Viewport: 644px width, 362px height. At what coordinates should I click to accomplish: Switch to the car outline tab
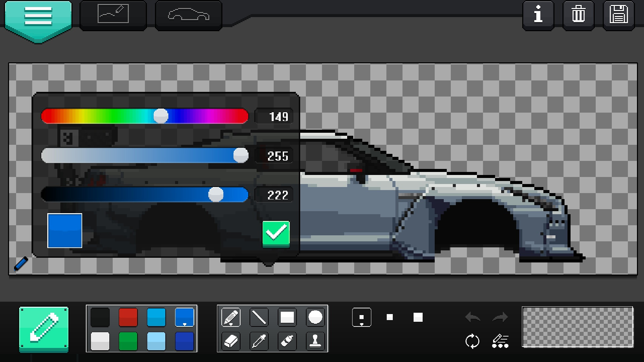tap(189, 15)
